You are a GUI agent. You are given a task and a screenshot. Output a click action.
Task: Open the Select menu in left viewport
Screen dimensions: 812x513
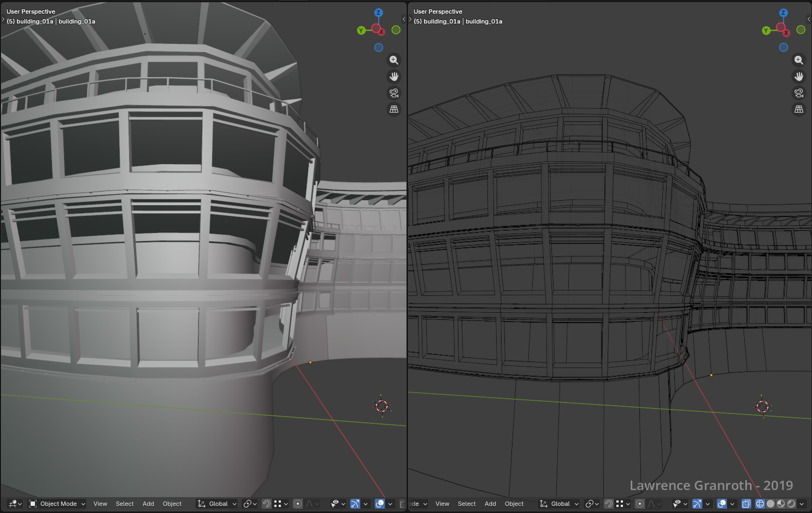coord(125,504)
